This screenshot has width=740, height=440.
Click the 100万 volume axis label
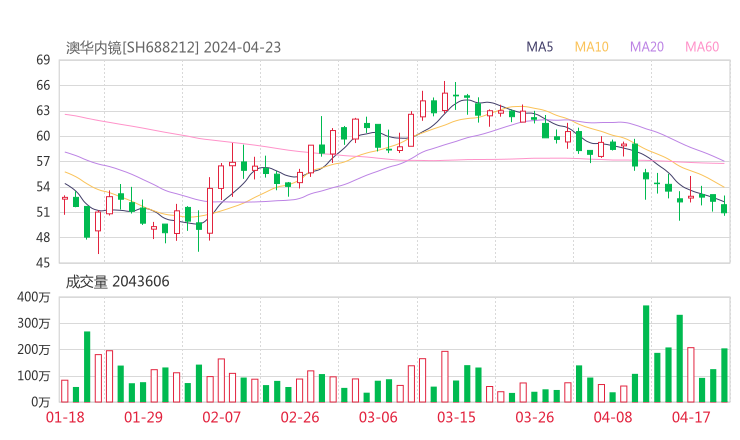(x=34, y=376)
